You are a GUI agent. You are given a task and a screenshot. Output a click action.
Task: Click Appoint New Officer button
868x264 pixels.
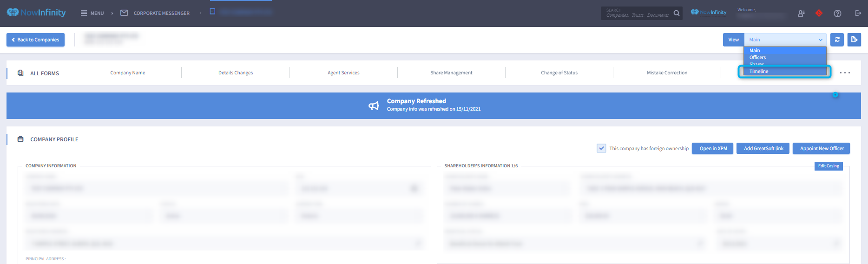(822, 148)
